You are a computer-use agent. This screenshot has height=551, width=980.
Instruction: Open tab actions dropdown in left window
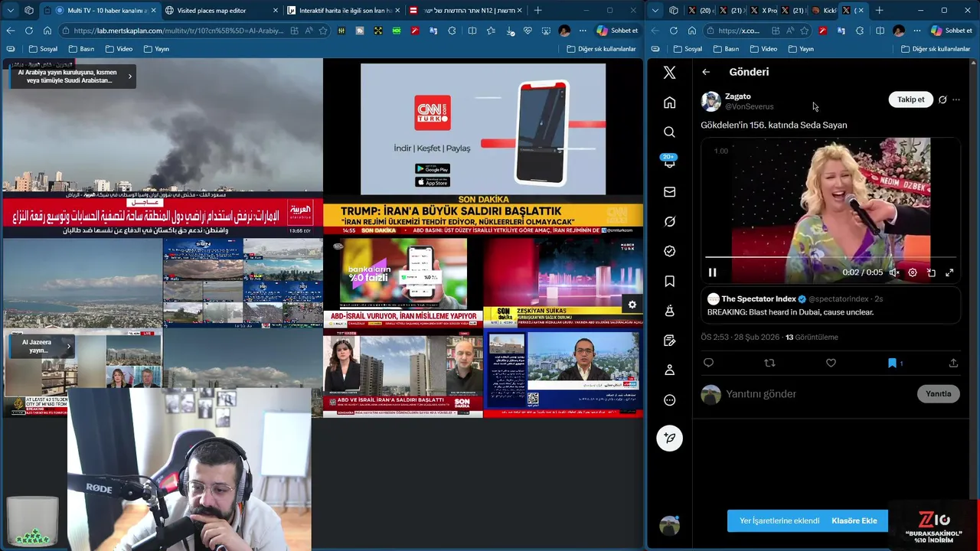pyautogui.click(x=11, y=11)
